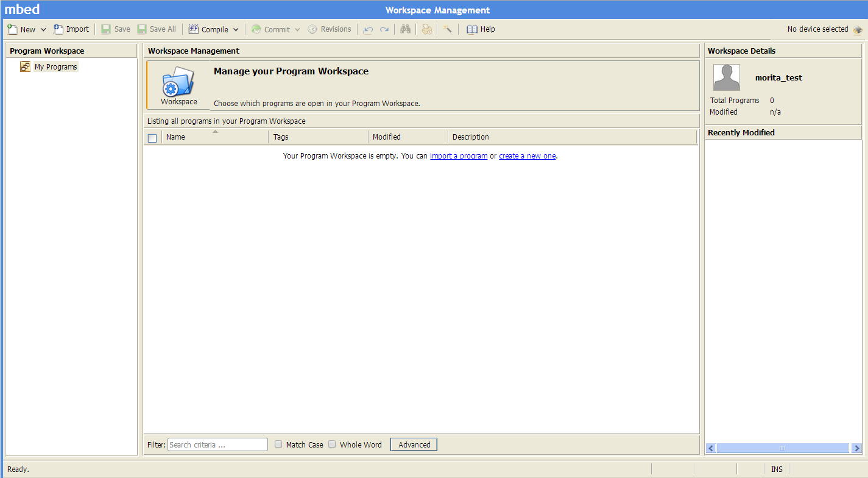Open the Revisions toolbar button
The height and width of the screenshot is (478, 868).
tap(330, 29)
